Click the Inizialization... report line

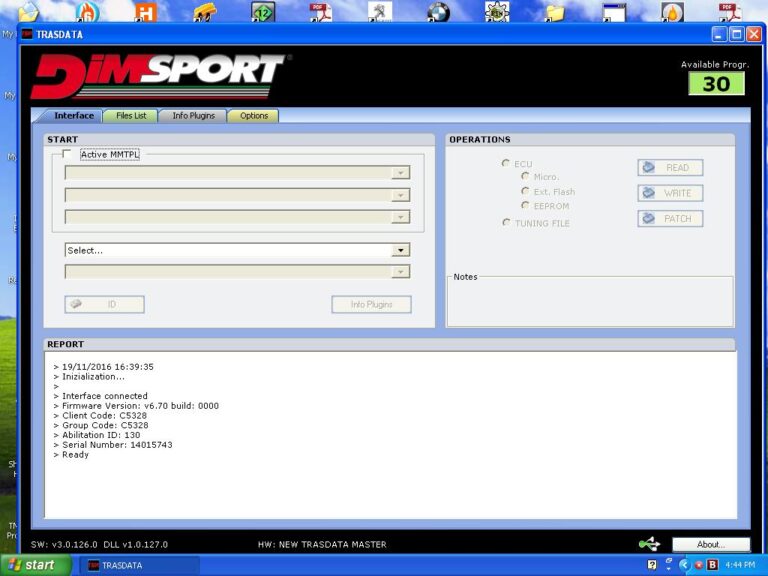(x=89, y=376)
